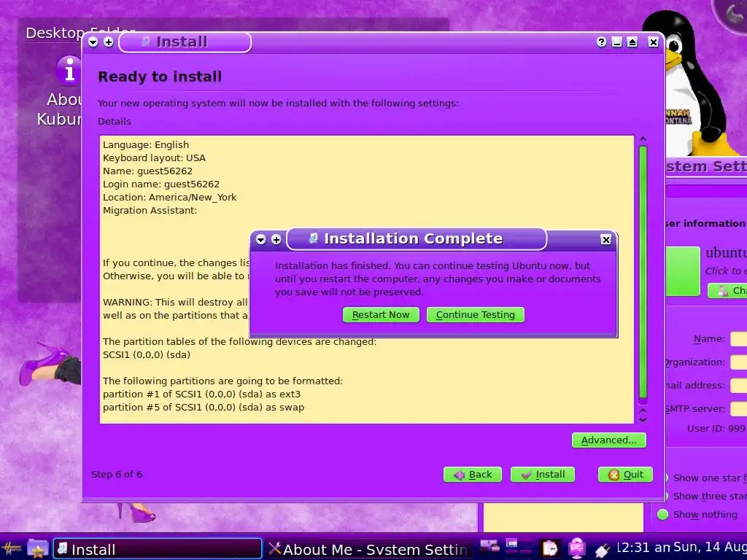The height and width of the screenshot is (560, 747).
Task: Click the SMTP server field in System Settings
Action: pos(738,408)
